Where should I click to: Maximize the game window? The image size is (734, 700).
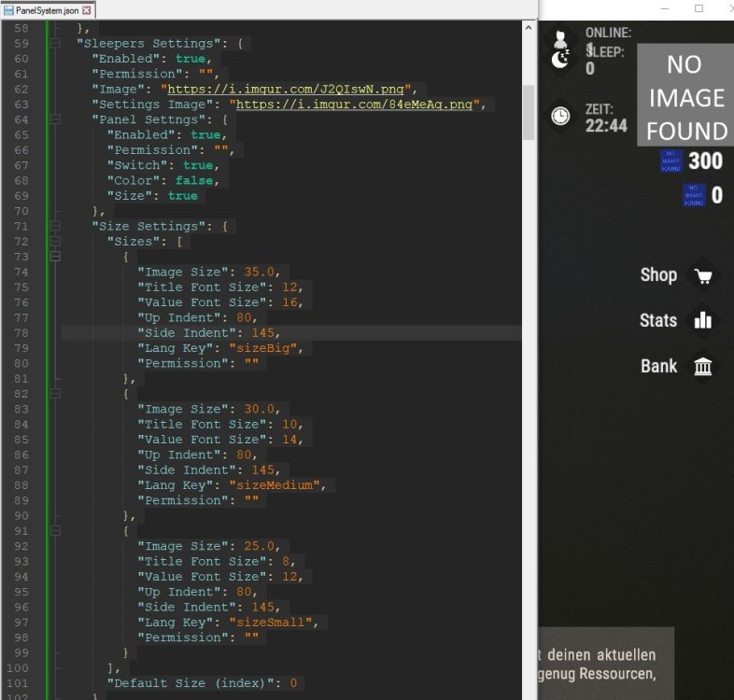tap(699, 8)
